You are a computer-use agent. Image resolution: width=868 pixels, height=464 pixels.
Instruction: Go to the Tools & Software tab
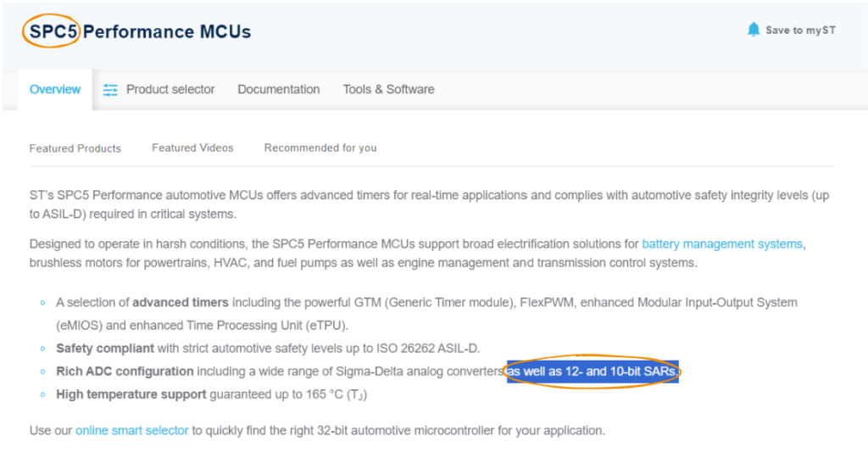[x=388, y=89]
